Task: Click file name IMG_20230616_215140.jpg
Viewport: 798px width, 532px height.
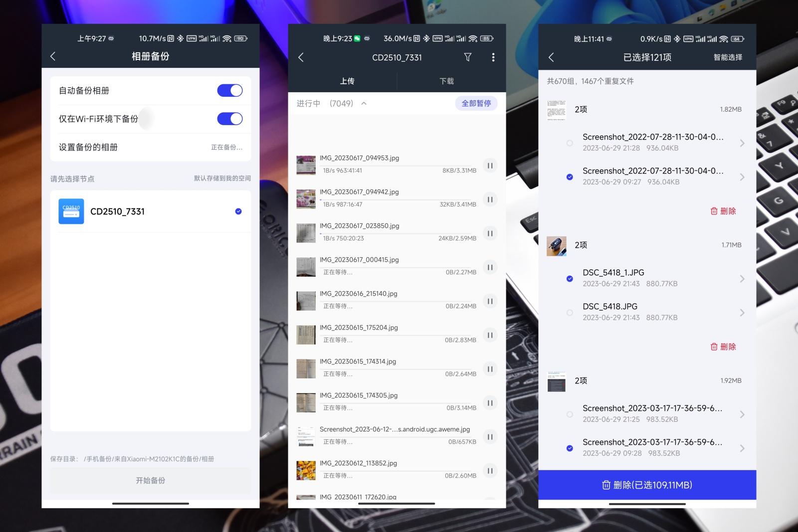Action: 359,294
